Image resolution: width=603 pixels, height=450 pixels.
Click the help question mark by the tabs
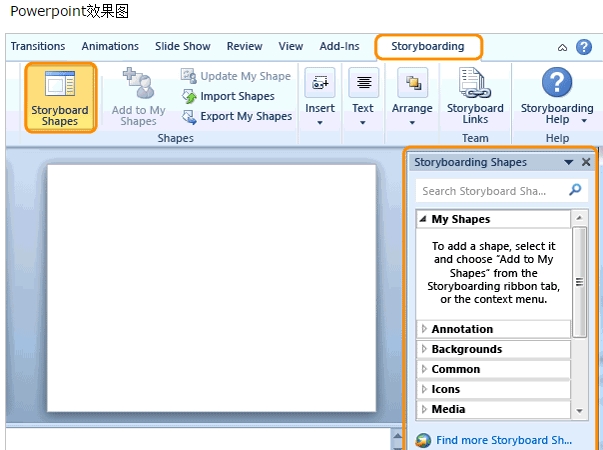coord(584,47)
